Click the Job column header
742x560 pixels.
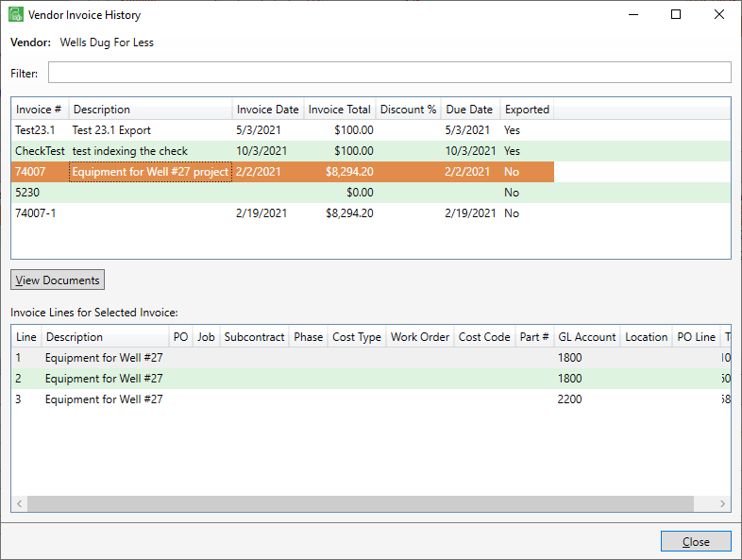pyautogui.click(x=207, y=337)
